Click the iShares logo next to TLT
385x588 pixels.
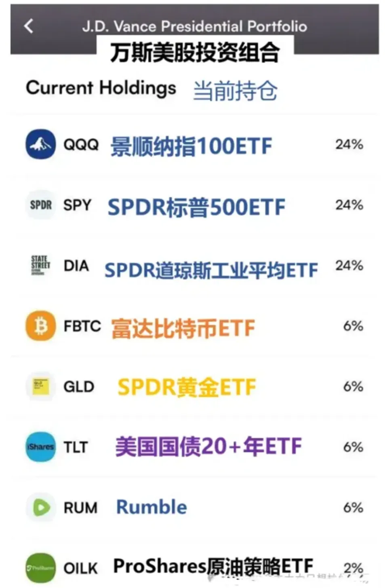click(x=40, y=447)
